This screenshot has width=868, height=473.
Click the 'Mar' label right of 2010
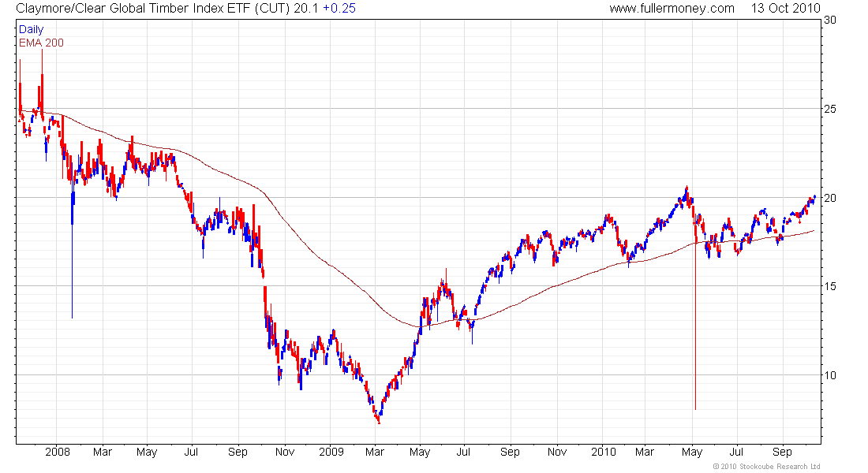645,452
